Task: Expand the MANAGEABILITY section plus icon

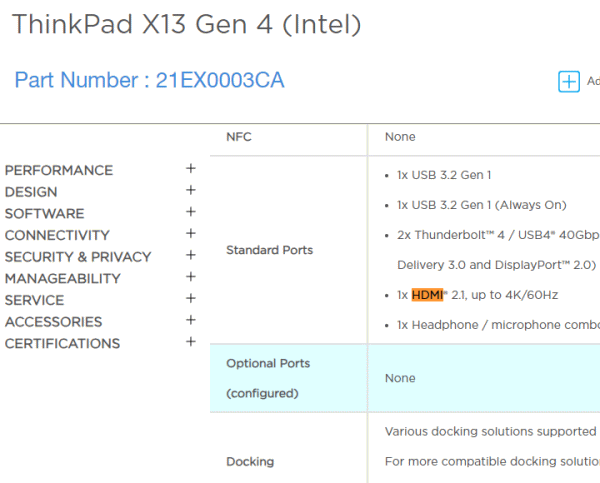Action: pos(191,276)
